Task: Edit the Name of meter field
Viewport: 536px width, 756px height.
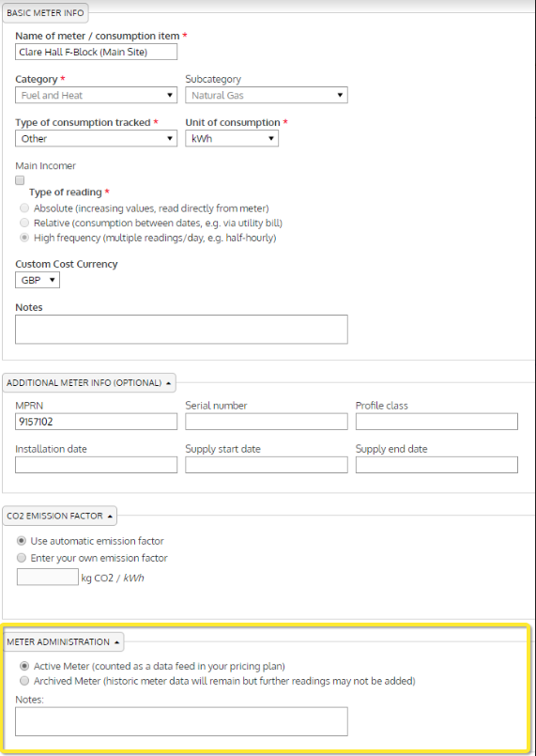Action: point(96,52)
